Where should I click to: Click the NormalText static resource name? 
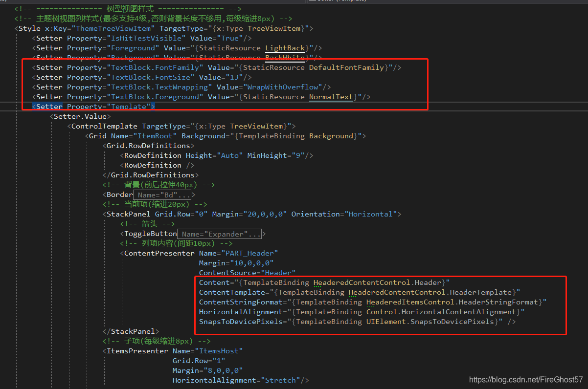pos(331,97)
